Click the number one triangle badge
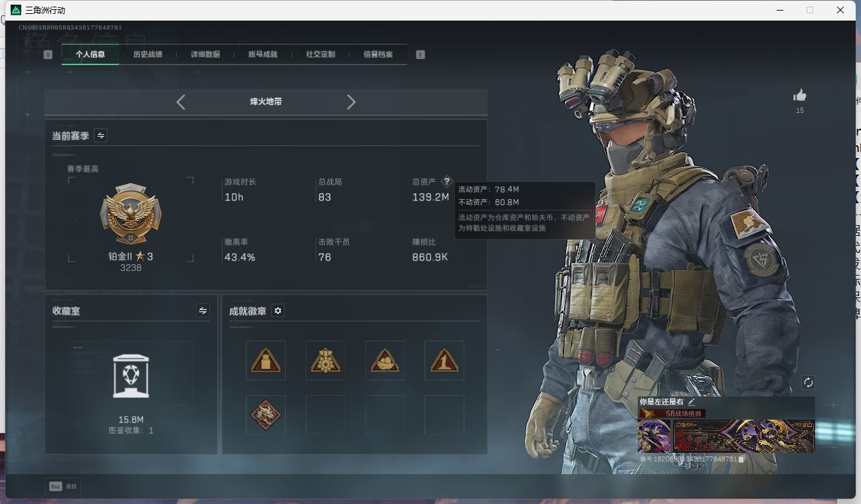The width and height of the screenshot is (861, 504). (444, 361)
